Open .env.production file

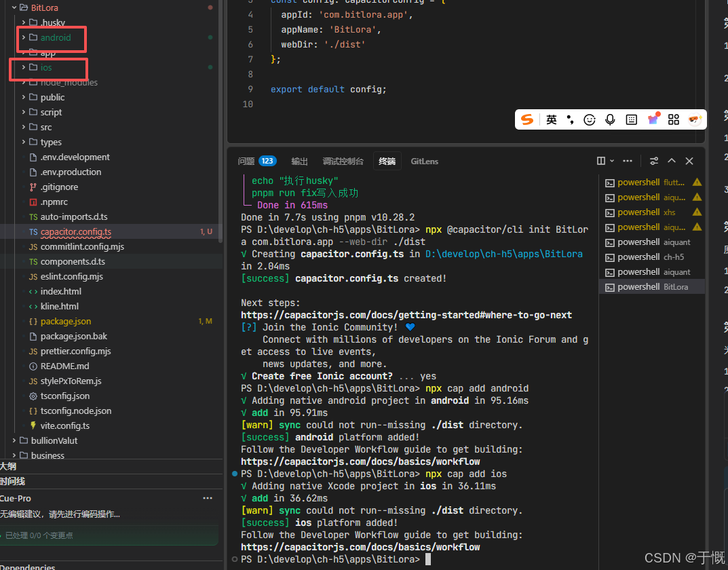coord(71,172)
